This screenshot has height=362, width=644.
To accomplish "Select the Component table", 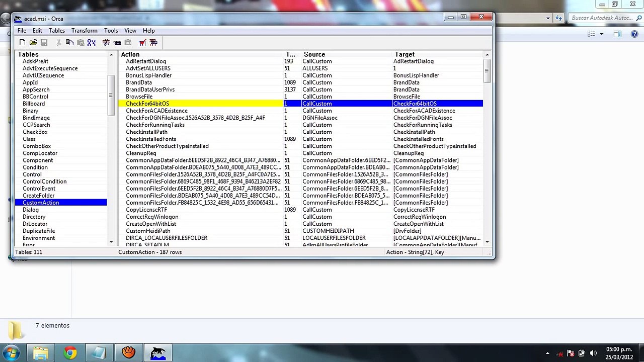I will (38, 160).
